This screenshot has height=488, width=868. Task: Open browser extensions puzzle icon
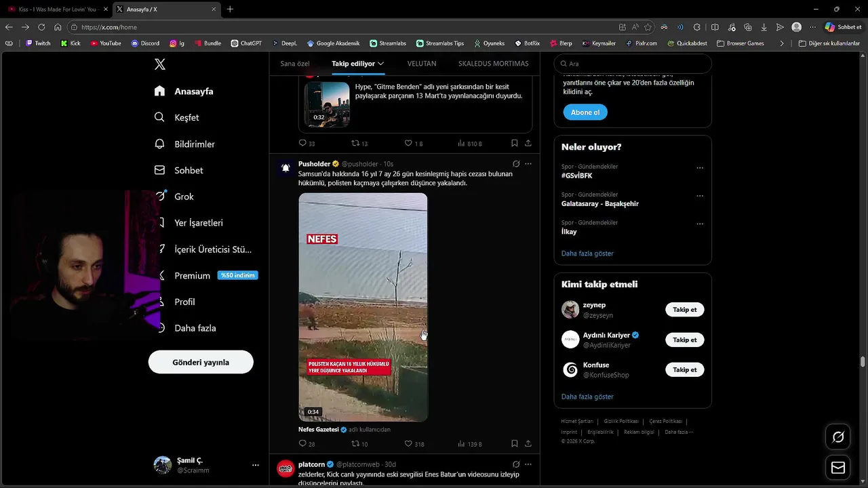tap(696, 27)
